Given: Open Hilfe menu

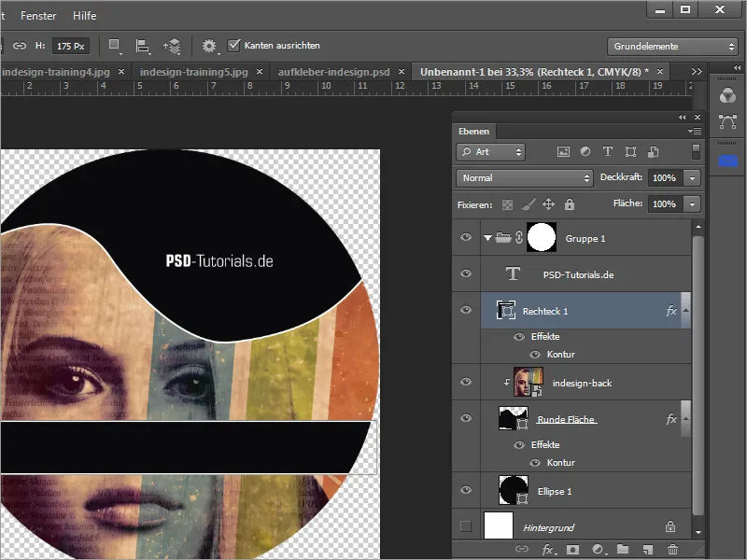Looking at the screenshot, I should coord(84,16).
